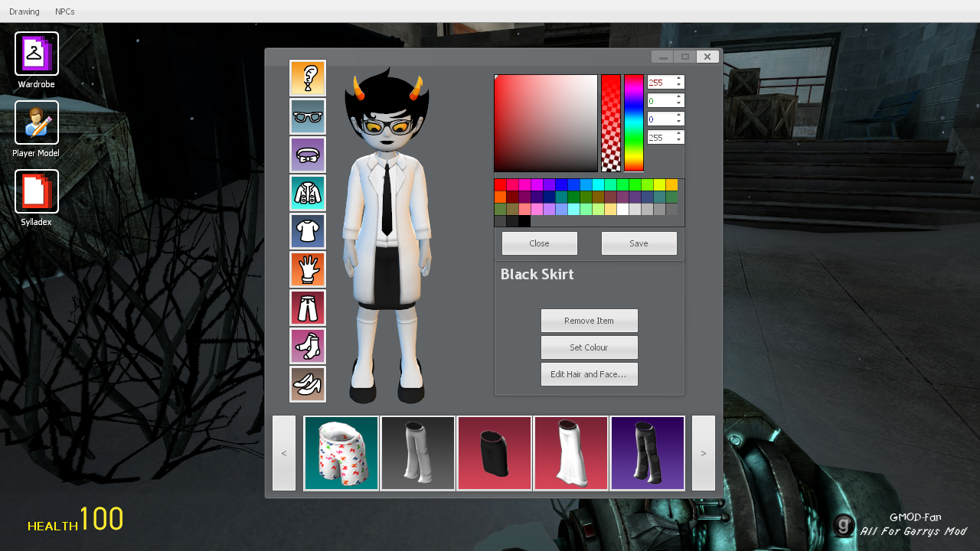The height and width of the screenshot is (551, 980).
Task: Select the pure red palette swatch
Action: tap(500, 184)
